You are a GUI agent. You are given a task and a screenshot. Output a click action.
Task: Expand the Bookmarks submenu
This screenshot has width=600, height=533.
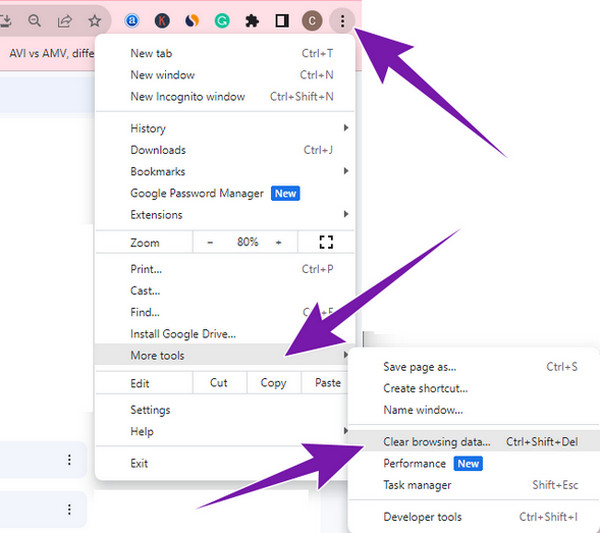tap(225, 171)
